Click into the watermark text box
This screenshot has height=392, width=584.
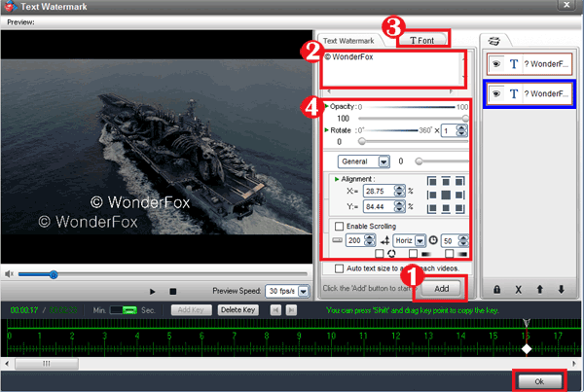(x=391, y=69)
